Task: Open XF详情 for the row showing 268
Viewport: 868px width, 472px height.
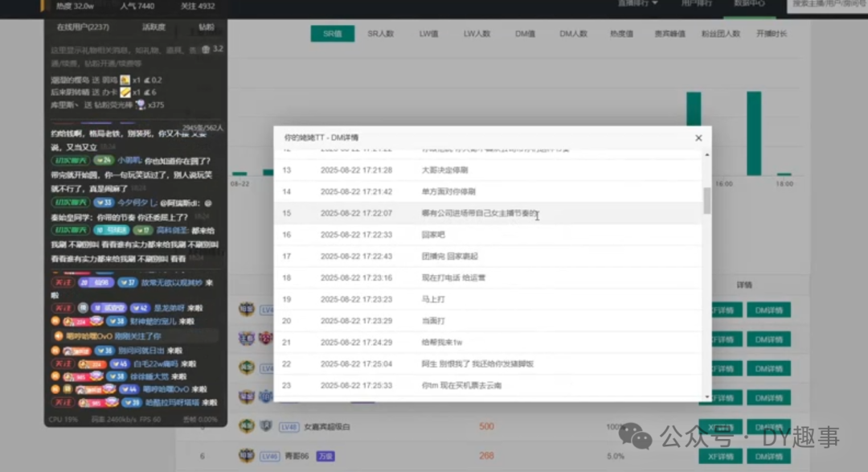Action: 720,457
